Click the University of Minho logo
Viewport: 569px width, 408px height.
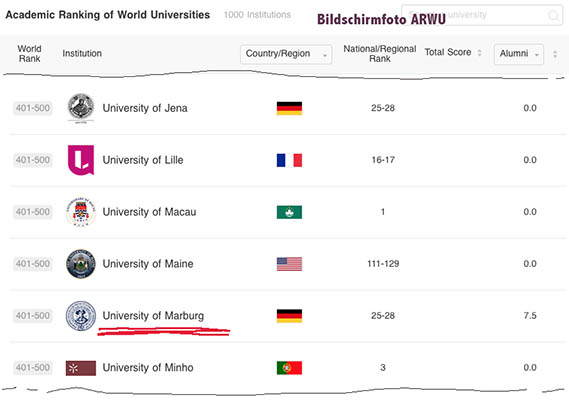[x=81, y=368]
